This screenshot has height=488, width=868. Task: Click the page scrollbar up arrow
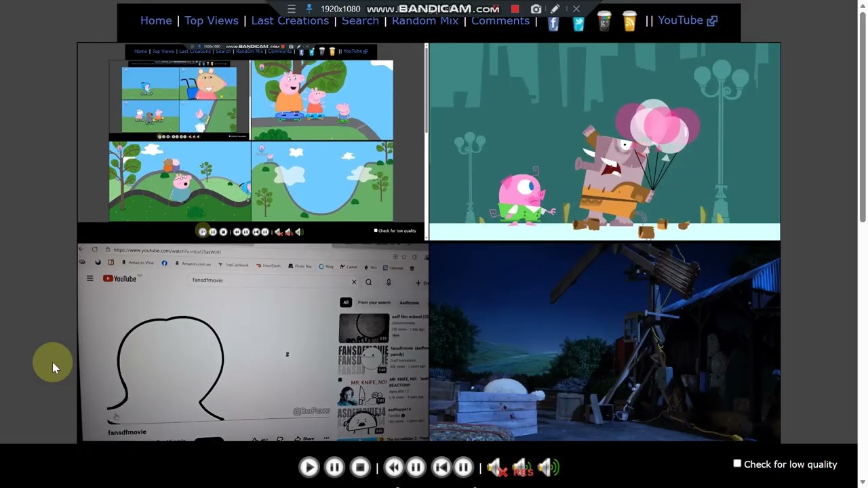pyautogui.click(x=863, y=5)
